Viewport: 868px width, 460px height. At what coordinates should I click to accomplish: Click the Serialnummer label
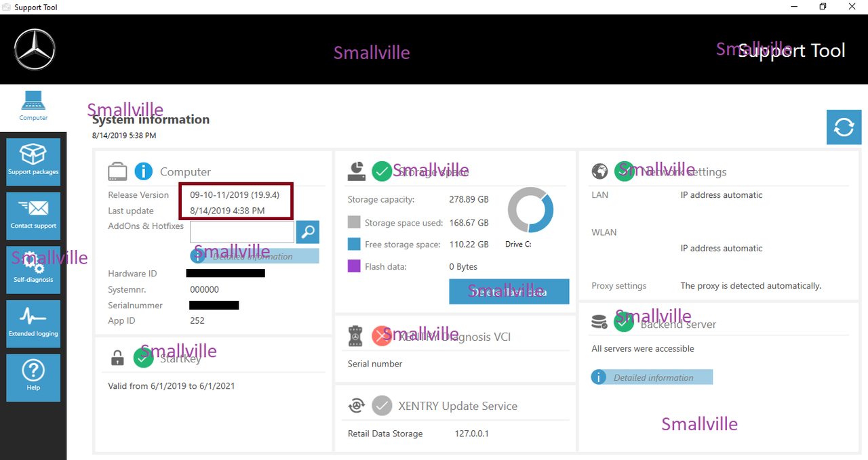(135, 306)
